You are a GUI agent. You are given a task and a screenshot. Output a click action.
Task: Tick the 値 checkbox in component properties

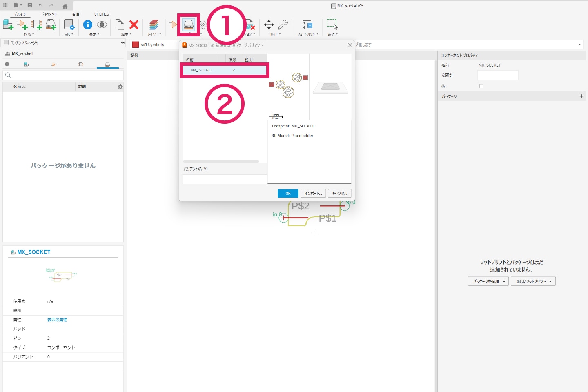tap(481, 86)
